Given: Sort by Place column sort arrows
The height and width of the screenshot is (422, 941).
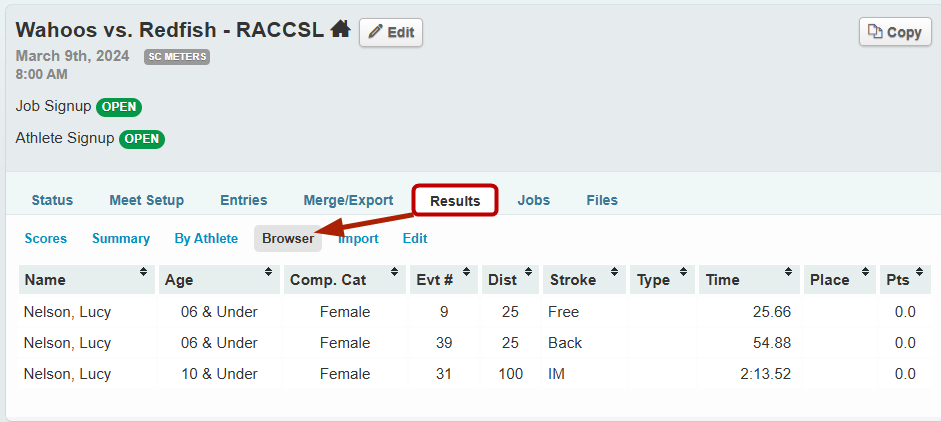Looking at the screenshot, I should pyautogui.click(x=864, y=273).
